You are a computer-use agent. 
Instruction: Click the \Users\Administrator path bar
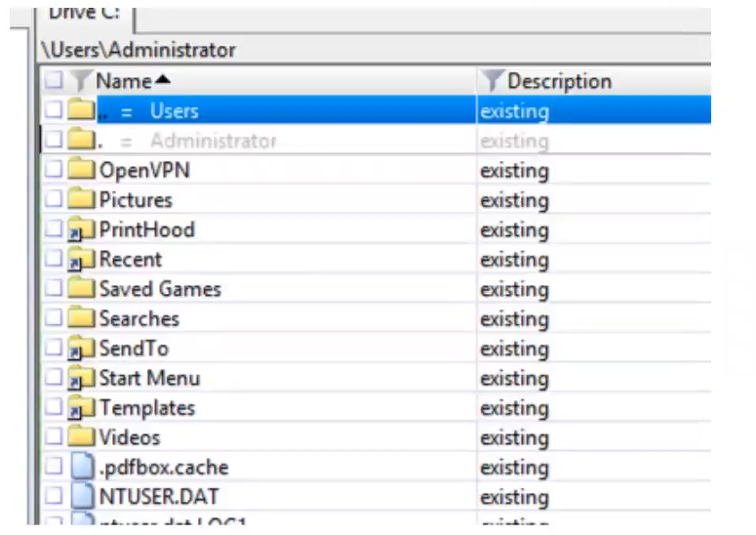pos(374,50)
